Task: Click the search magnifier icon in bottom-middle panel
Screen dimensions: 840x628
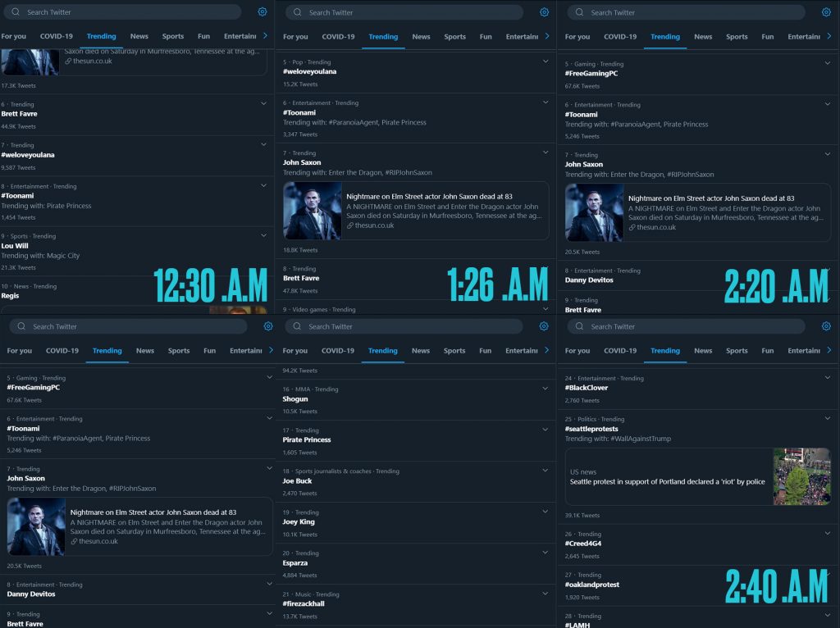Action: tap(297, 326)
